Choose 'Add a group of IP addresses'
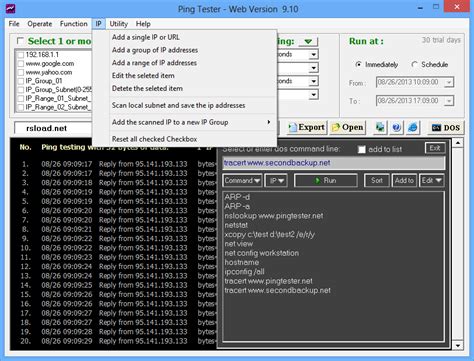Image resolution: width=474 pixels, height=361 pixels. click(185, 50)
